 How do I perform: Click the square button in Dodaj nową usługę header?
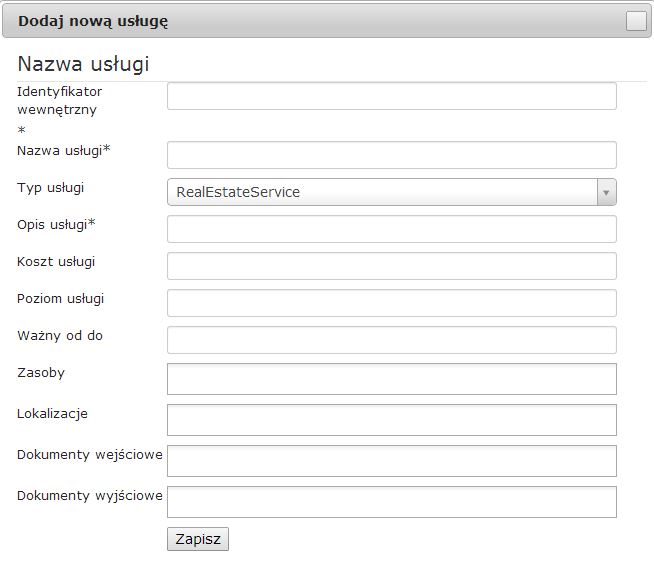coord(636,21)
